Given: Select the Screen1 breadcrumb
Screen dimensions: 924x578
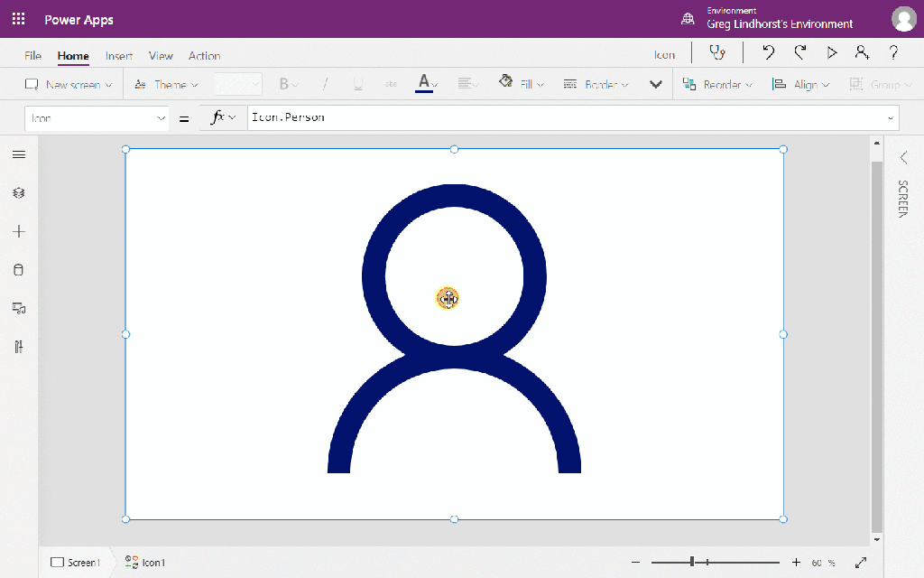Looking at the screenshot, I should coord(75,563).
